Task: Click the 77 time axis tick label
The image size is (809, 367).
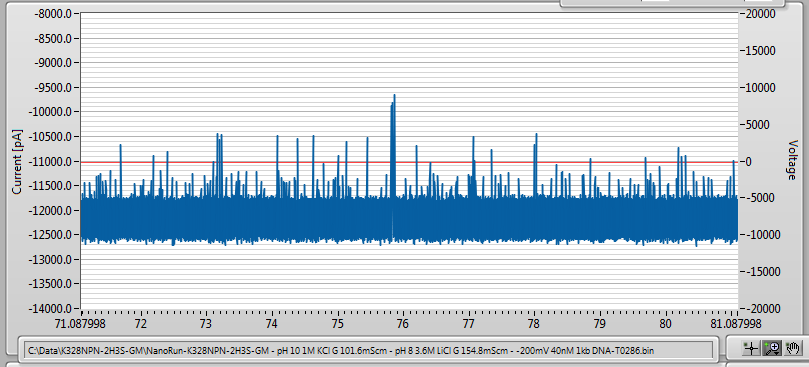Action: coord(468,324)
